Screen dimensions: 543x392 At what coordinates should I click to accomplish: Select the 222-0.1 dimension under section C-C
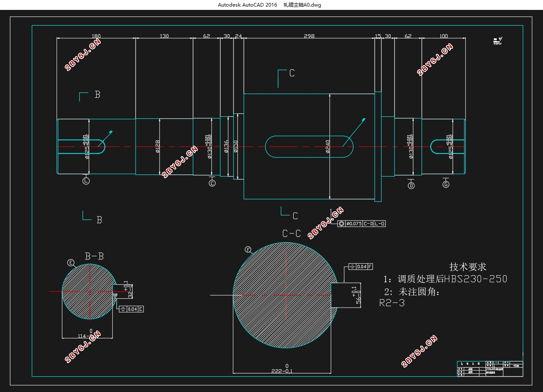(282, 368)
